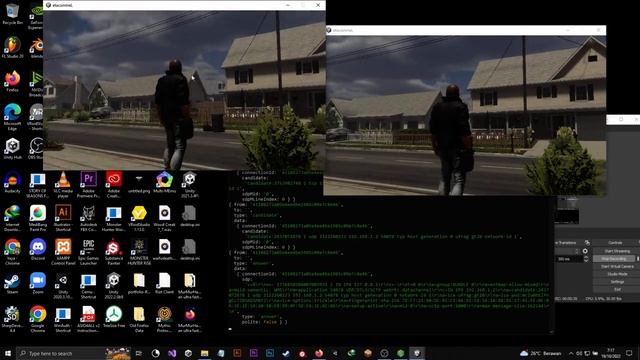Click Start Streaming in OBS
The image size is (640, 360).
click(x=617, y=251)
